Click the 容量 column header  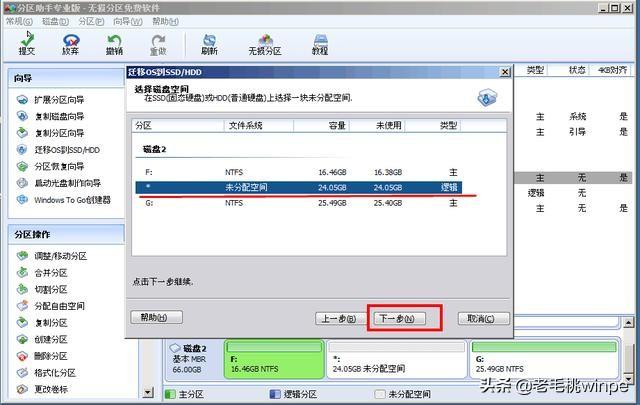point(322,125)
